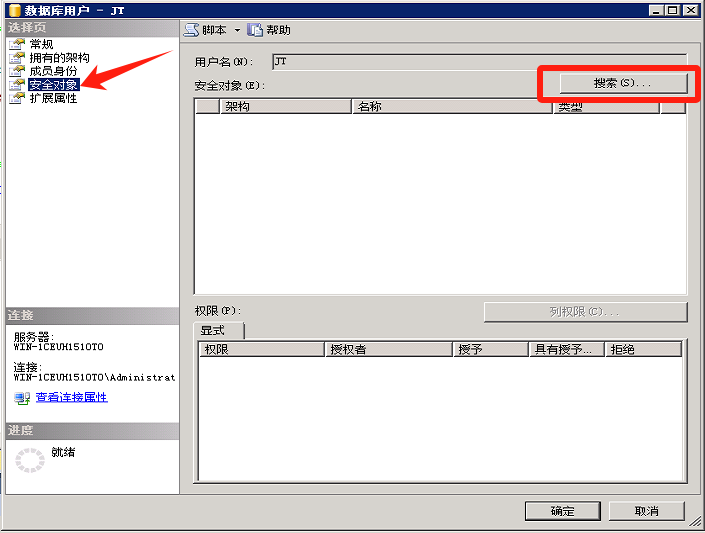The width and height of the screenshot is (705, 533).
Task: Click the 连接 panel header
Action: tap(92, 316)
